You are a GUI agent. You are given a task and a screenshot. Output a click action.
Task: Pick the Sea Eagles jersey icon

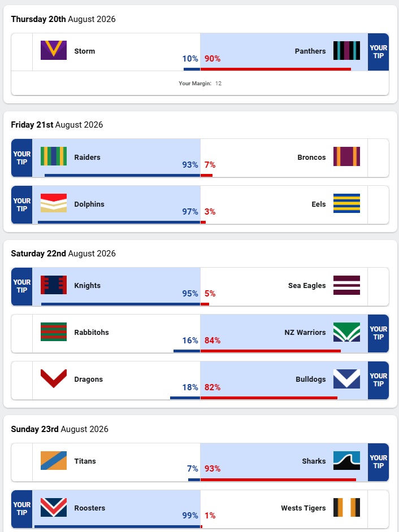tap(346, 285)
